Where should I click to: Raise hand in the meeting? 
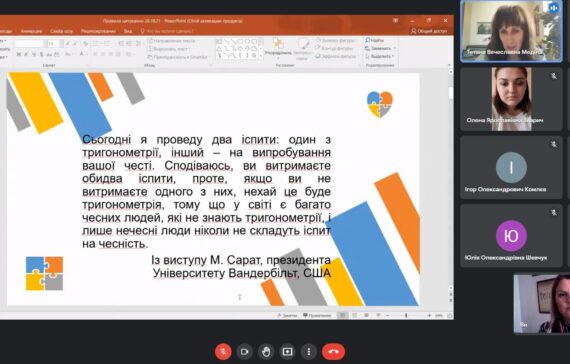click(266, 352)
